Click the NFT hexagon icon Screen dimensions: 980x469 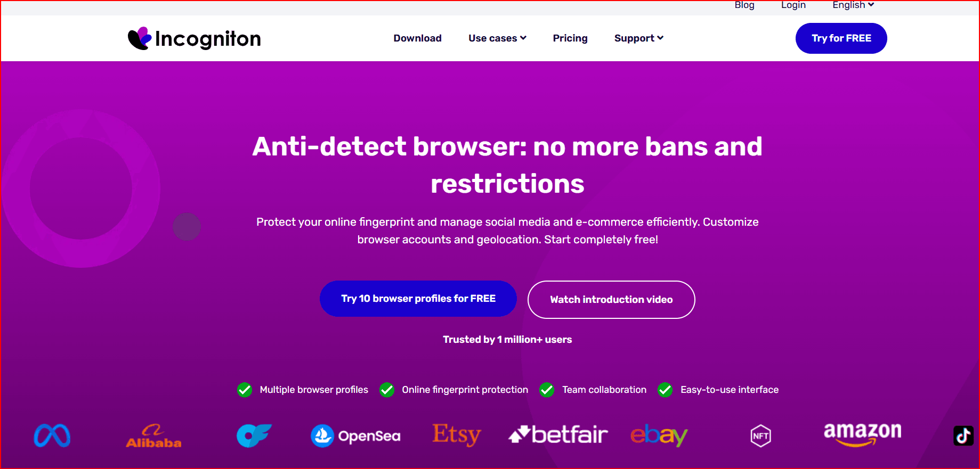(x=760, y=436)
